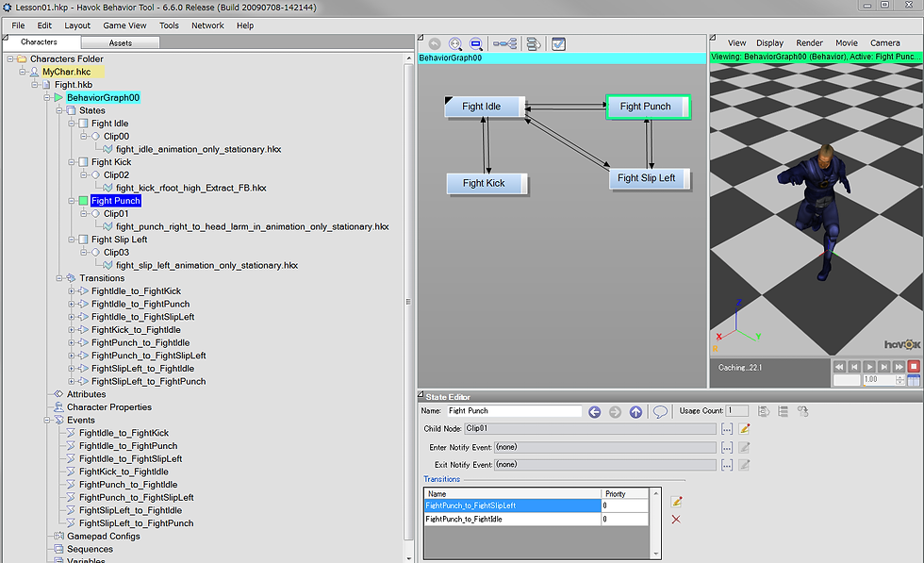The height and width of the screenshot is (563, 924).
Task: Select BehaviorGraph00 in the tree
Action: (x=103, y=98)
